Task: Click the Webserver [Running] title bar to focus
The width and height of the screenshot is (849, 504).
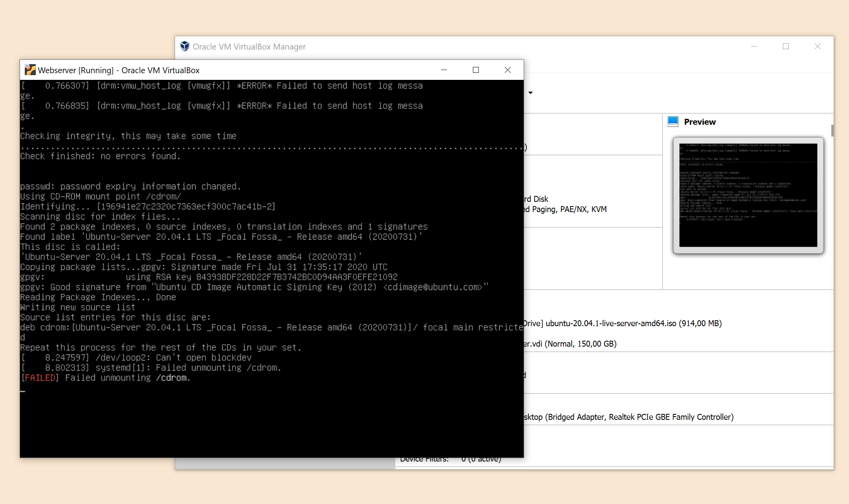Action: pyautogui.click(x=275, y=70)
